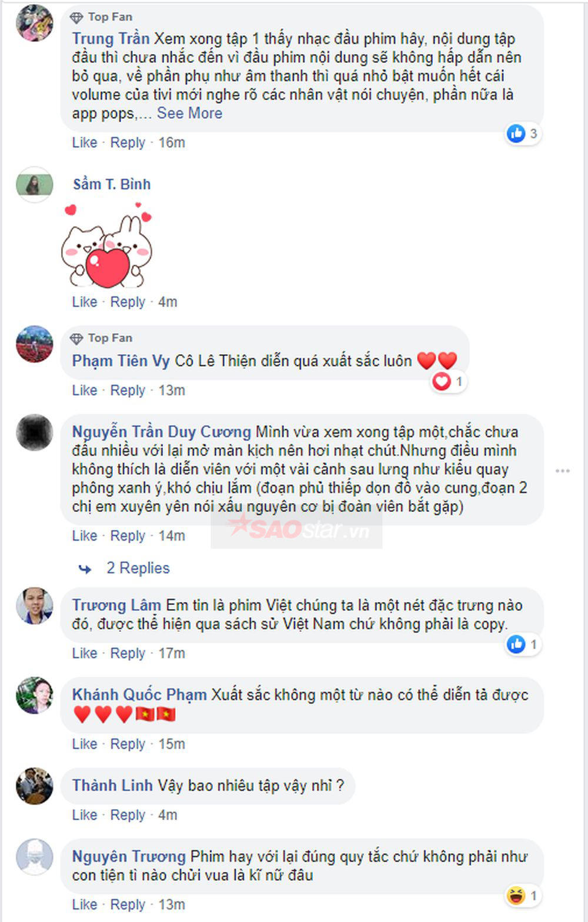The width and height of the screenshot is (588, 922).
Task: Like Sầm T. Bình's sticker comment
Action: point(85,302)
